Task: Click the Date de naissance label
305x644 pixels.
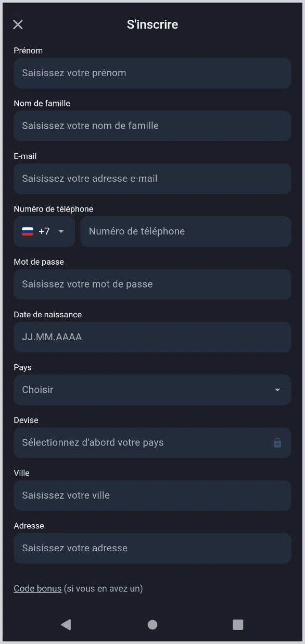Action: 47,314
